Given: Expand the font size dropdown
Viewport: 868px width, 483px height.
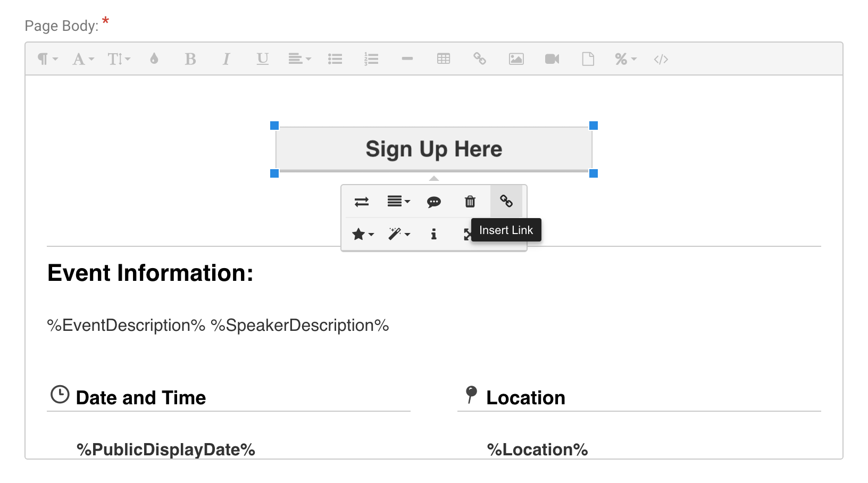Looking at the screenshot, I should pyautogui.click(x=119, y=59).
